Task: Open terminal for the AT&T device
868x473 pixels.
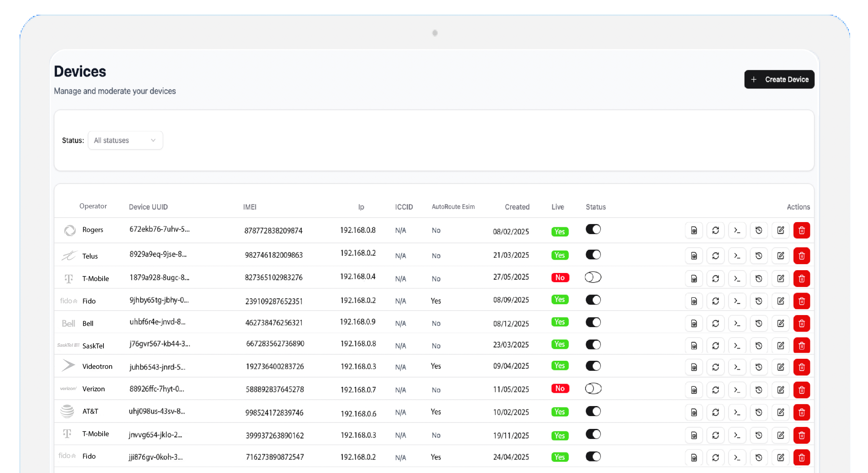Action: (737, 412)
